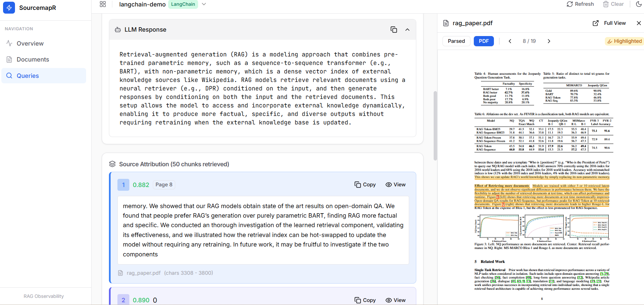Collapse the LLM Response section
The height and width of the screenshot is (305, 644).
point(407,30)
